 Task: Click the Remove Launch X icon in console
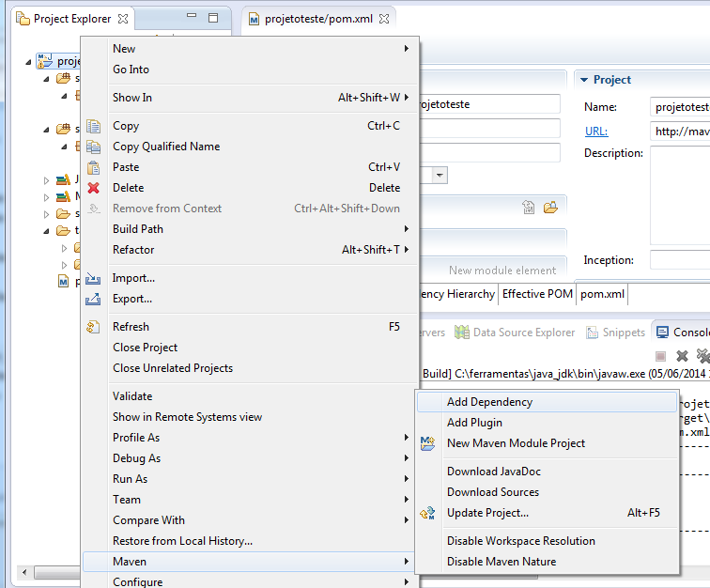[682, 356]
